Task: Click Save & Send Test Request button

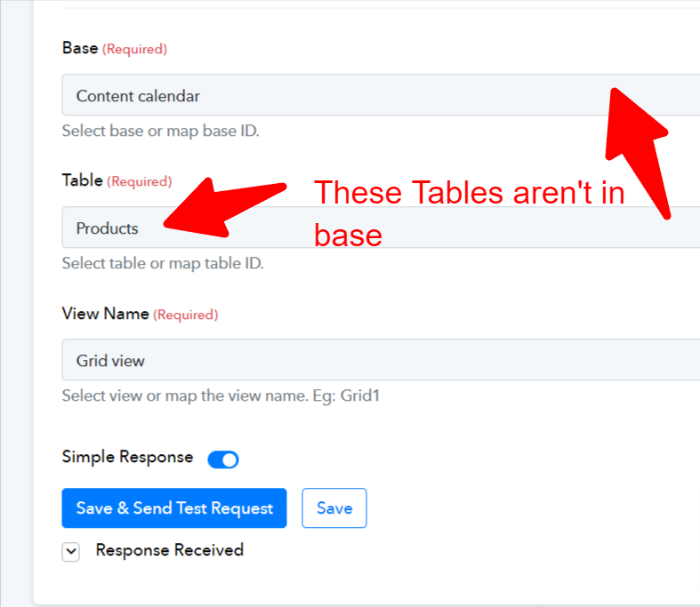Action: (x=174, y=508)
